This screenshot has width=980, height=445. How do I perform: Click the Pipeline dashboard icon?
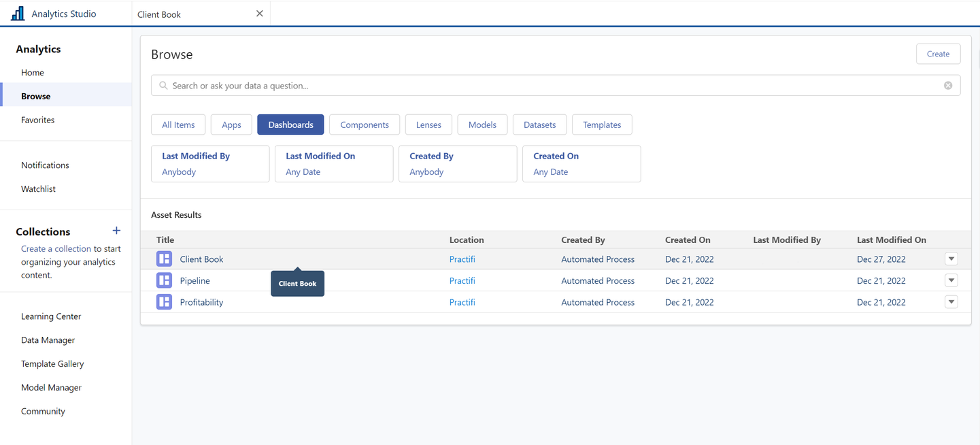click(x=164, y=280)
